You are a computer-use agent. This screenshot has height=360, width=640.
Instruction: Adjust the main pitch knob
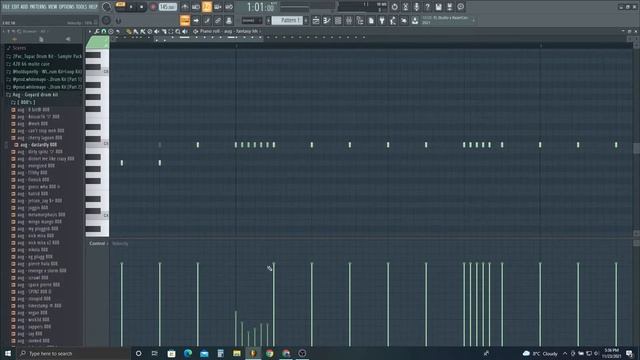[x=106, y=20]
